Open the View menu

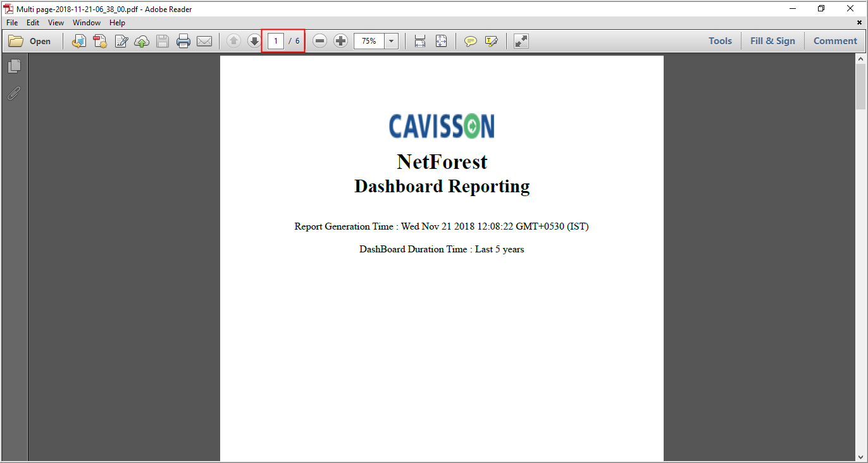(x=56, y=23)
